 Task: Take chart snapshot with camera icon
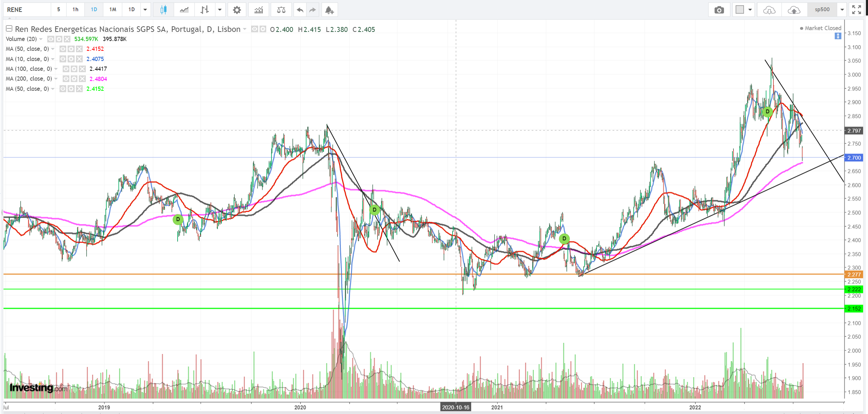click(x=719, y=10)
